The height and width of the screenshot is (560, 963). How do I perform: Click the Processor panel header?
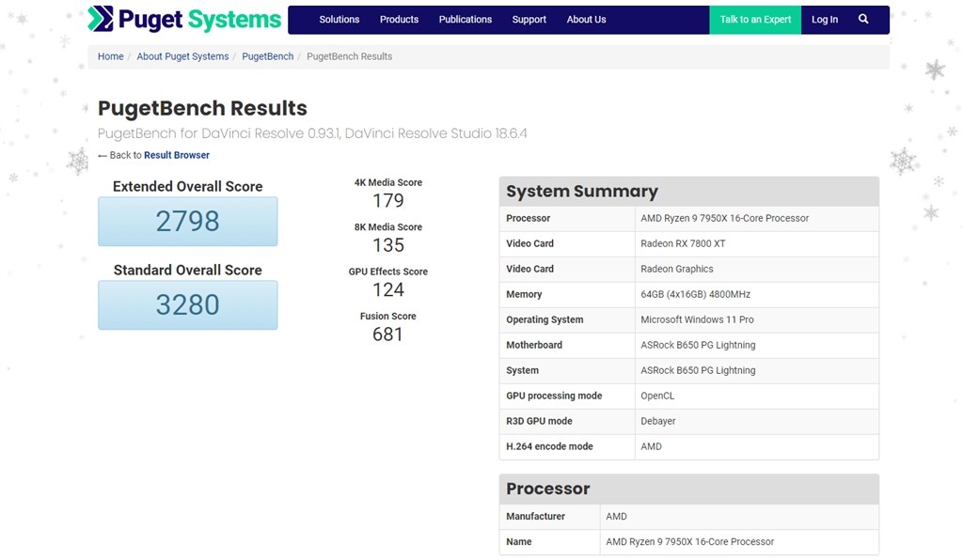coord(688,489)
